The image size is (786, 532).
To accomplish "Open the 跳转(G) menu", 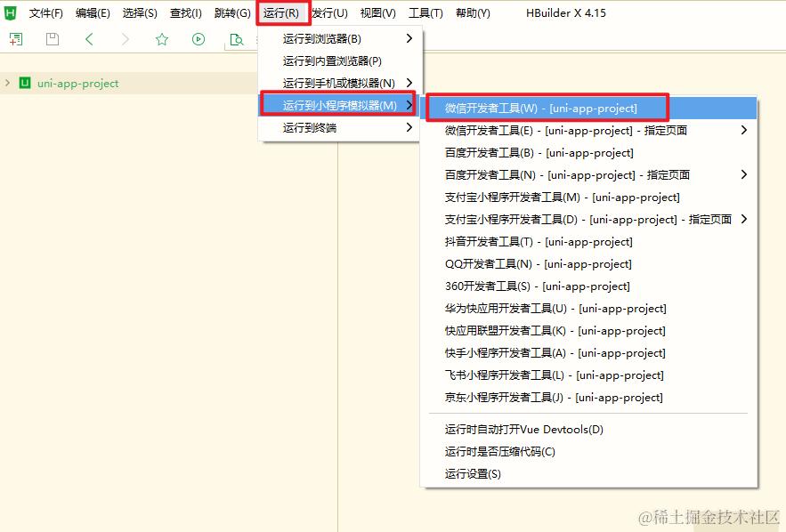I will [232, 13].
